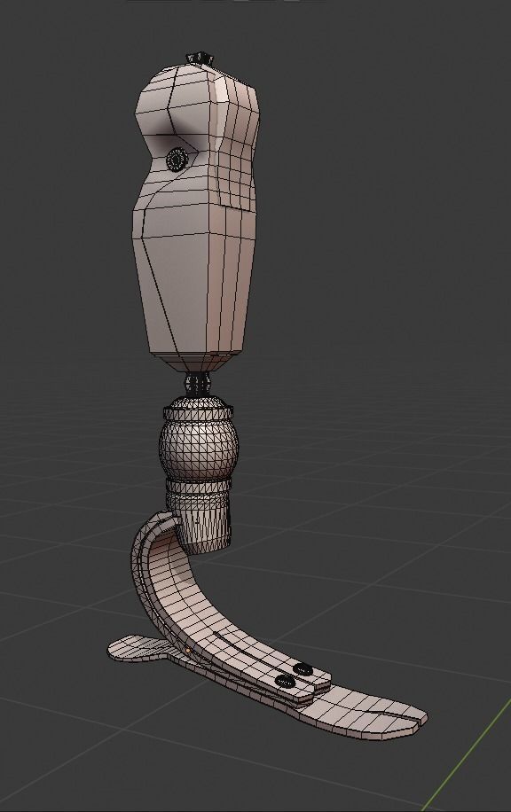Select the cylinder pylon below the knee
The width and height of the screenshot is (511, 812).
tap(198, 515)
